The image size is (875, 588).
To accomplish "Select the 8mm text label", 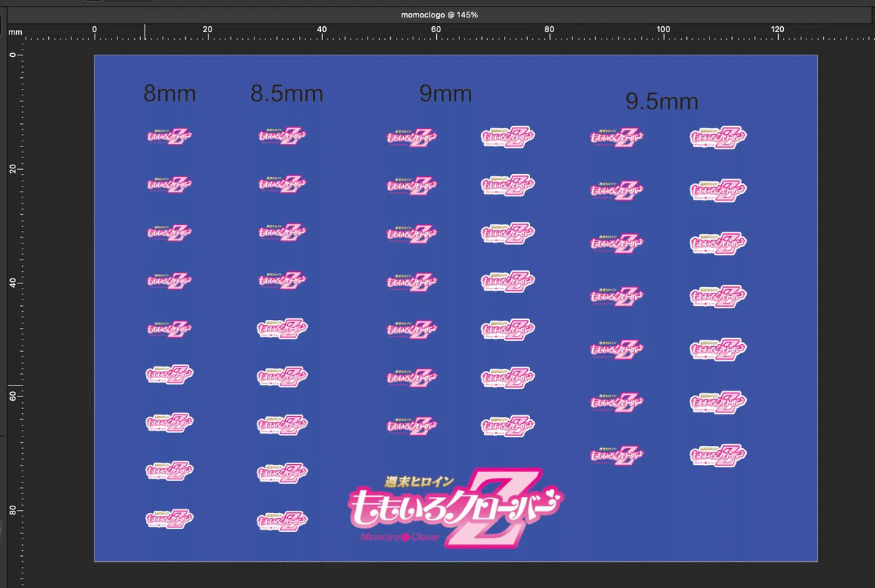I will [170, 93].
